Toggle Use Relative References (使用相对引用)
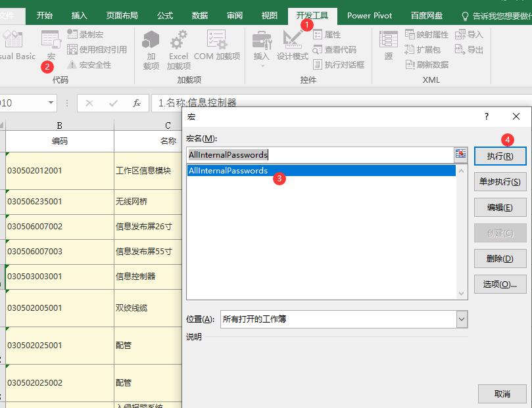Screen dimensions: 532x408 click(x=97, y=49)
